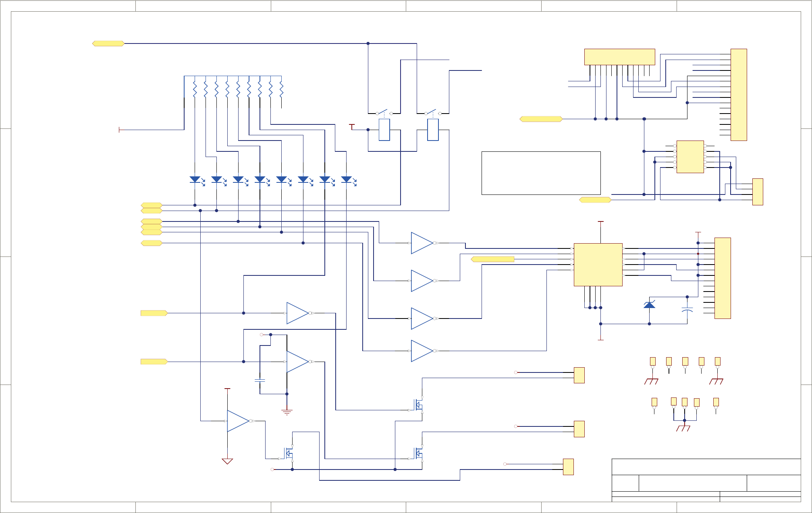This screenshot has height=513, width=812.
Task: Click the left relay coil rectangle
Action: 384,130
